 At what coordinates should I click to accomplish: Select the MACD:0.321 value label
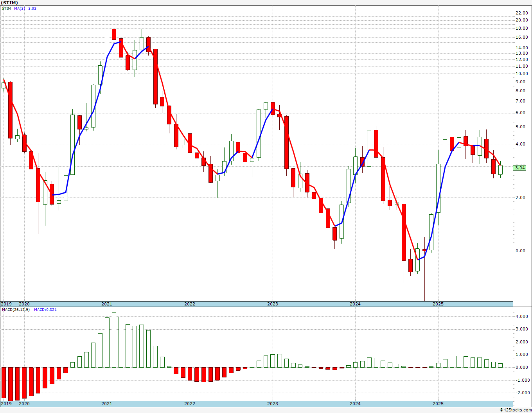coord(45,310)
